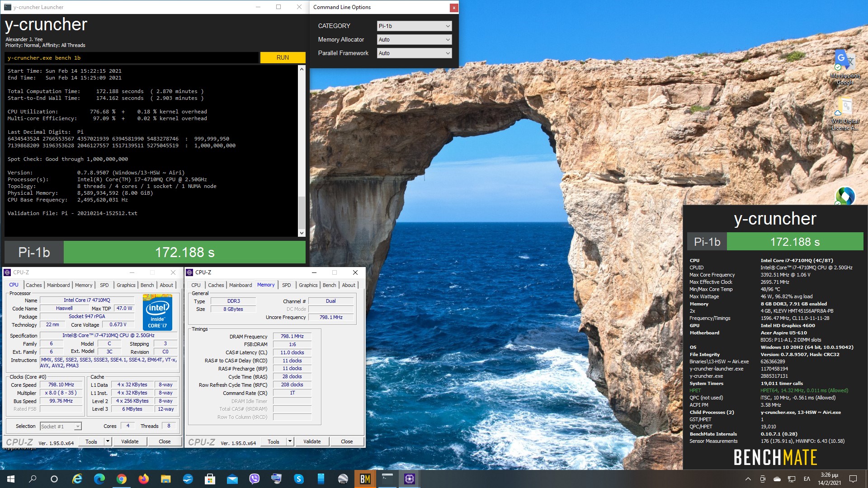Open Microsoft Store from taskbar
This screenshot has height=488, width=868.
[x=210, y=479]
